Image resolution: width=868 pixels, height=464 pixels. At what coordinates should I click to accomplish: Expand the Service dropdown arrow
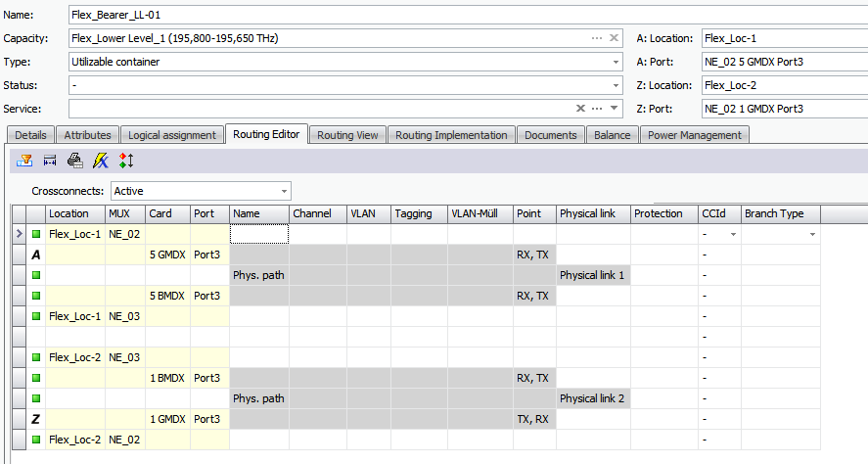614,109
